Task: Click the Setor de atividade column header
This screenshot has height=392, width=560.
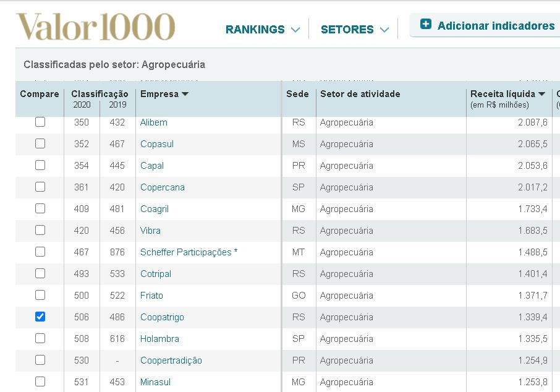Action: coord(360,94)
